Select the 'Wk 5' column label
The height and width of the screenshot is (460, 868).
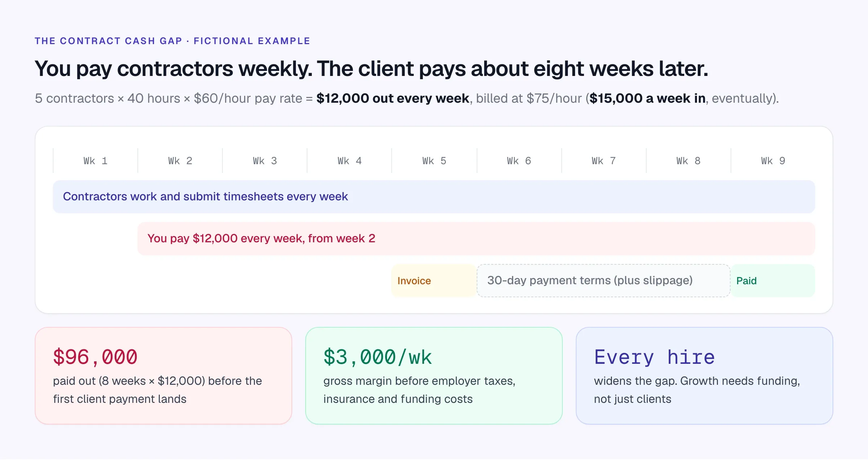tap(434, 161)
